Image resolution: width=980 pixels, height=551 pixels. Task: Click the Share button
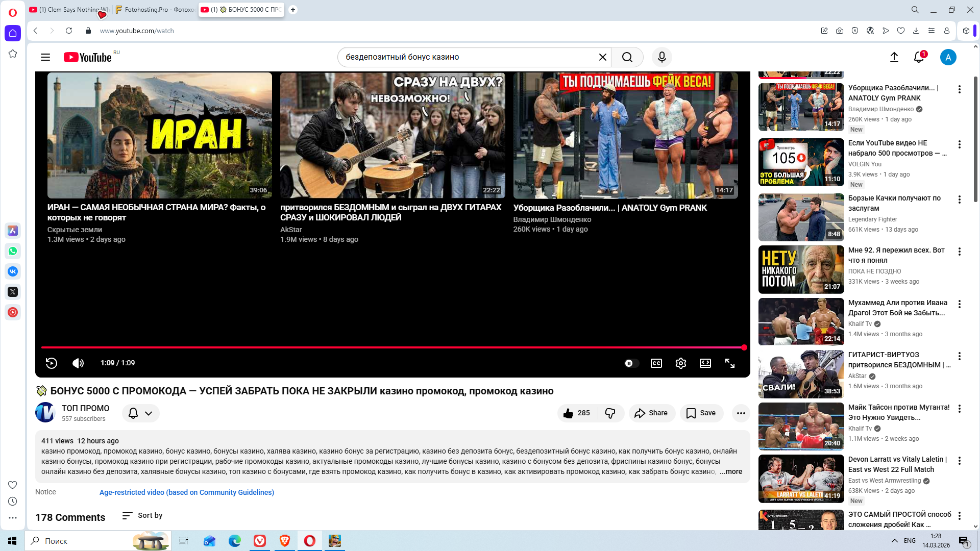pos(651,413)
